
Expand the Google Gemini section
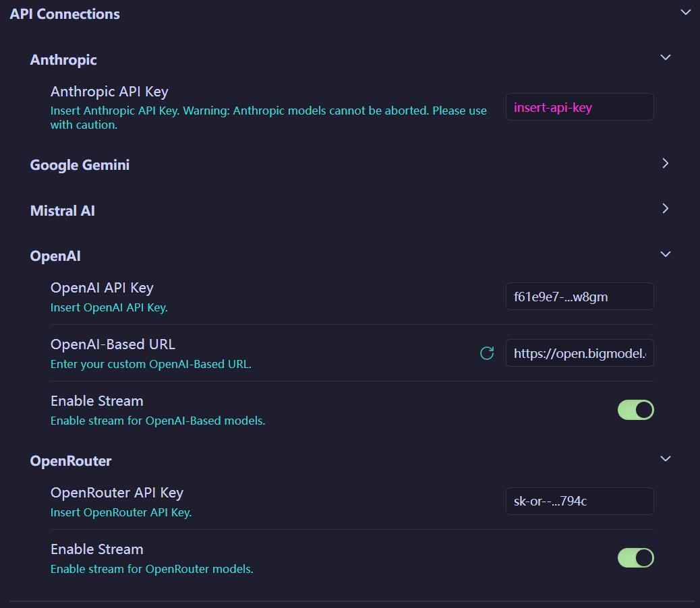tap(666, 163)
